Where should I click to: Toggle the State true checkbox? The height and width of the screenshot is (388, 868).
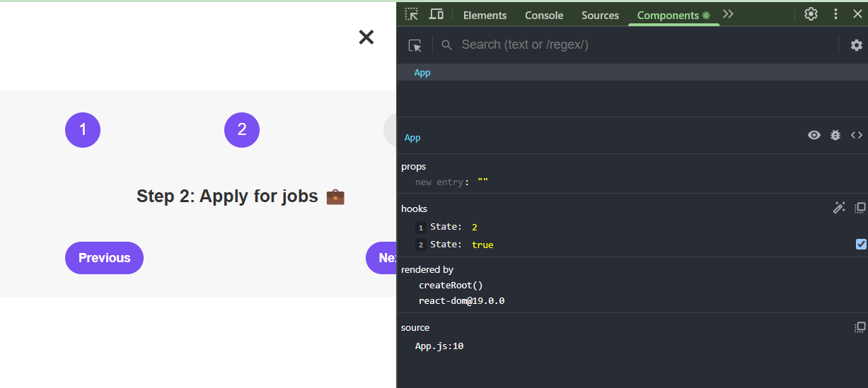click(861, 245)
